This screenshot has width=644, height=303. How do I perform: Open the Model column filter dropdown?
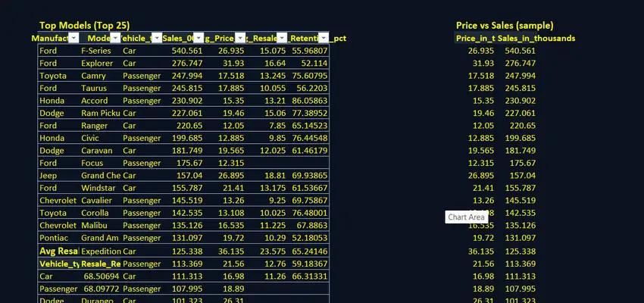point(115,38)
